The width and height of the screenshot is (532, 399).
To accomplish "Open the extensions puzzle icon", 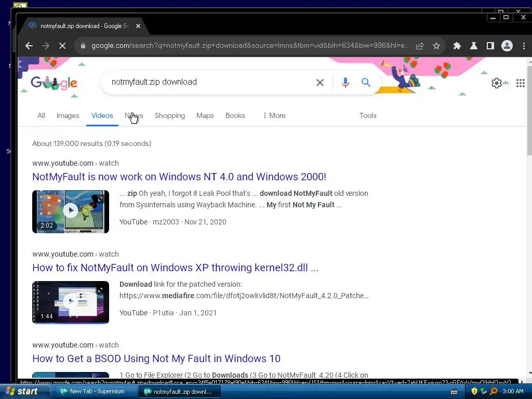I will 457,46.
